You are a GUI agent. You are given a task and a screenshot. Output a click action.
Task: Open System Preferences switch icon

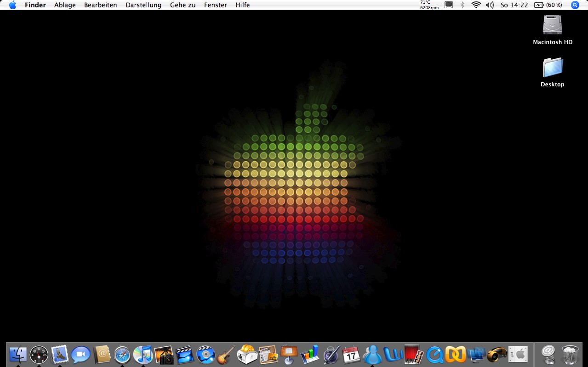pyautogui.click(x=518, y=355)
